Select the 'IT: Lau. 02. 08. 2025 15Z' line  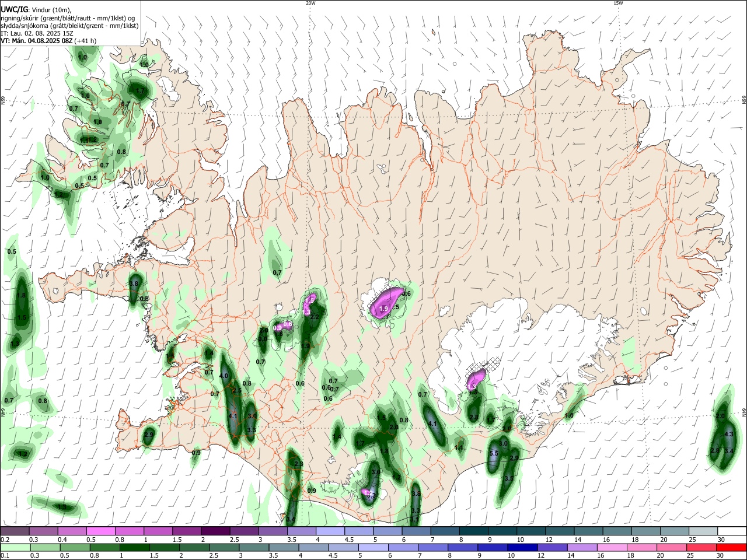click(x=37, y=33)
